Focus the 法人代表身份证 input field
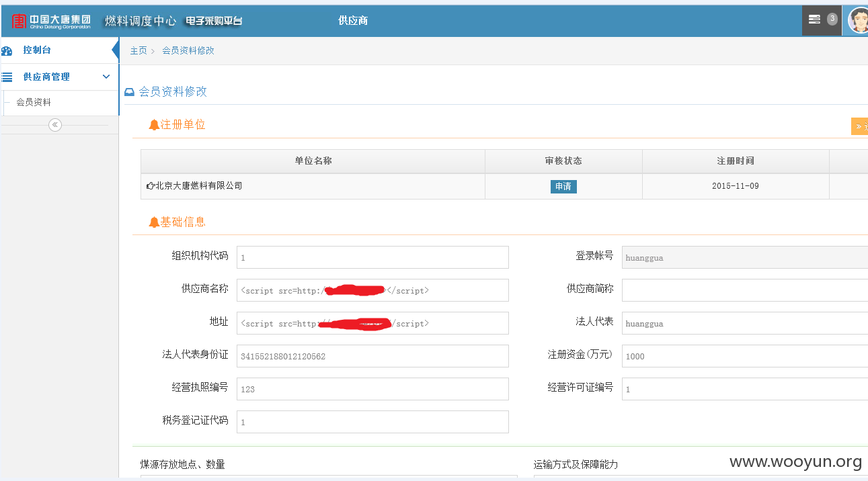The width and height of the screenshot is (868, 481). [x=372, y=356]
